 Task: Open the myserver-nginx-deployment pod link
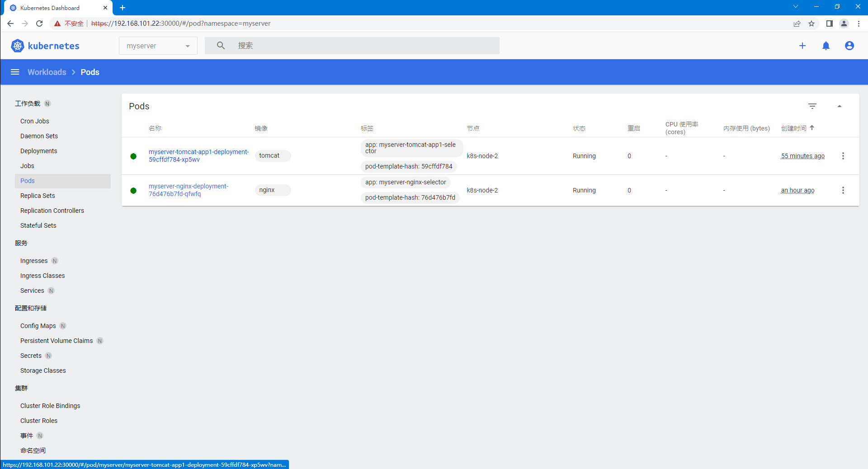point(189,190)
